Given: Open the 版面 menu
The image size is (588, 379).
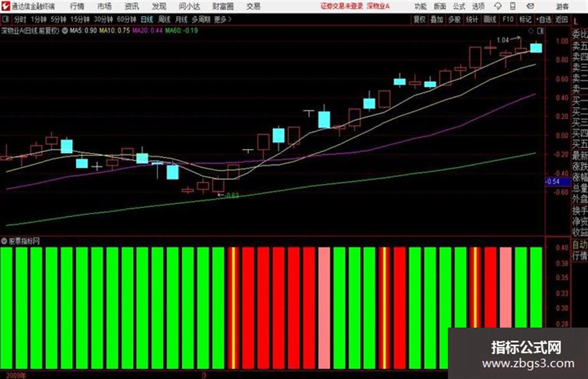Looking at the screenshot, I should pyautogui.click(x=440, y=6).
